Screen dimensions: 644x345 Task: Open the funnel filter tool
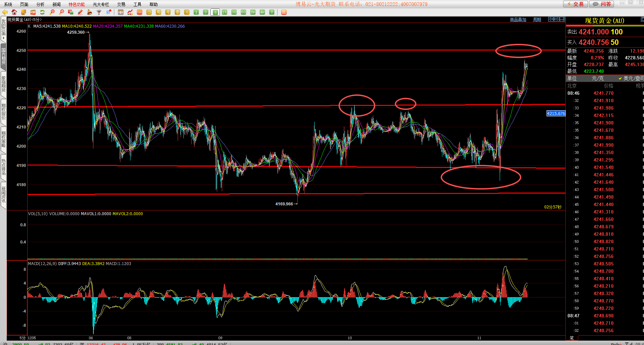(99, 12)
